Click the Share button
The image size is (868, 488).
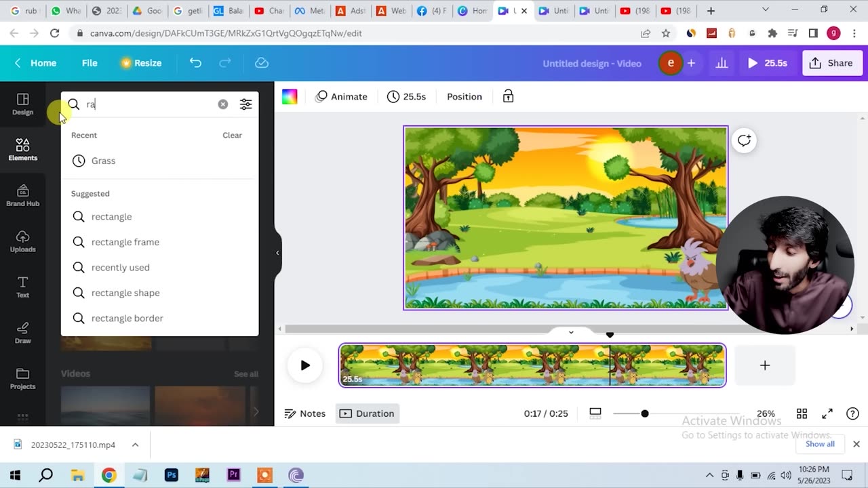(x=831, y=63)
